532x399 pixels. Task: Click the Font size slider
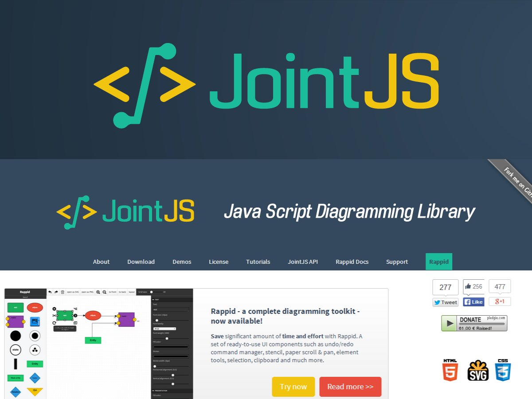point(171,320)
